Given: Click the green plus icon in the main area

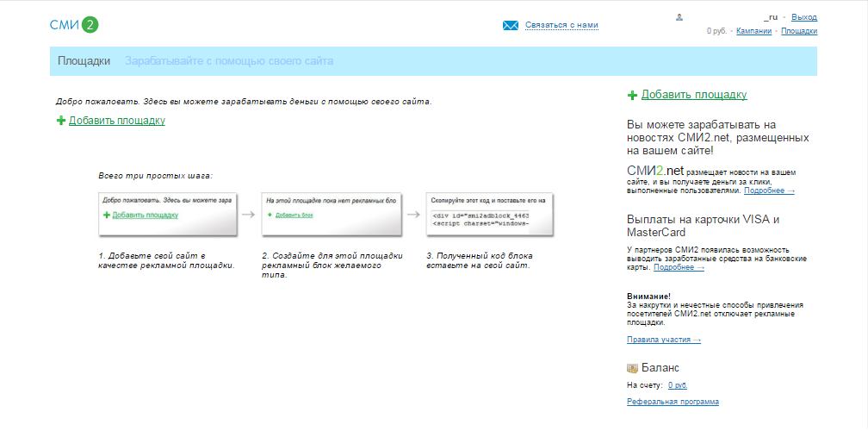Looking at the screenshot, I should click(x=61, y=121).
